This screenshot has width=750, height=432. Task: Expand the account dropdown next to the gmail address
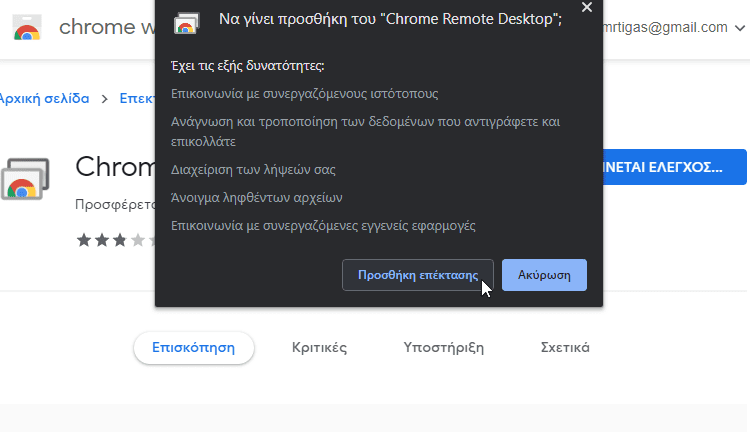point(739,28)
